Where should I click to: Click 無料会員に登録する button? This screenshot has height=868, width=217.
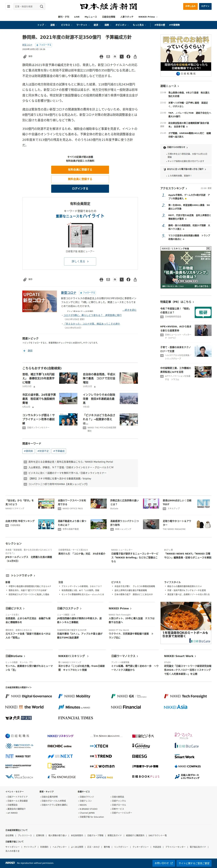pyautogui.click(x=80, y=179)
